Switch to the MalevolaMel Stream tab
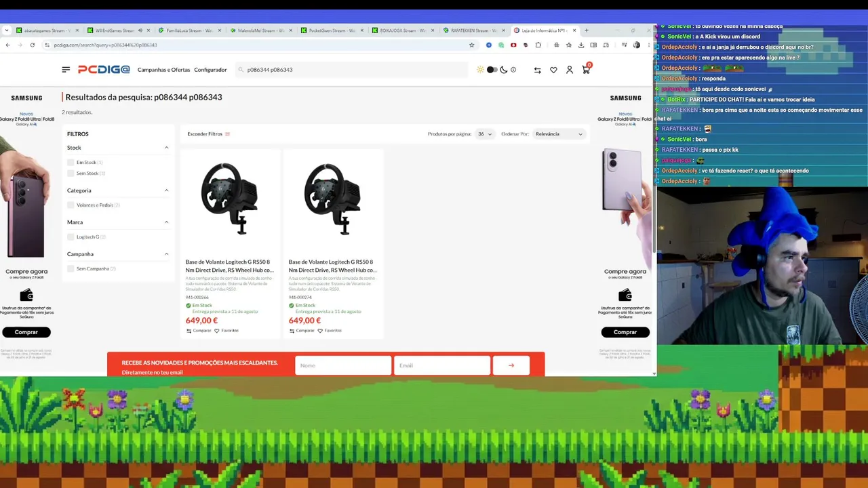 [261, 30]
